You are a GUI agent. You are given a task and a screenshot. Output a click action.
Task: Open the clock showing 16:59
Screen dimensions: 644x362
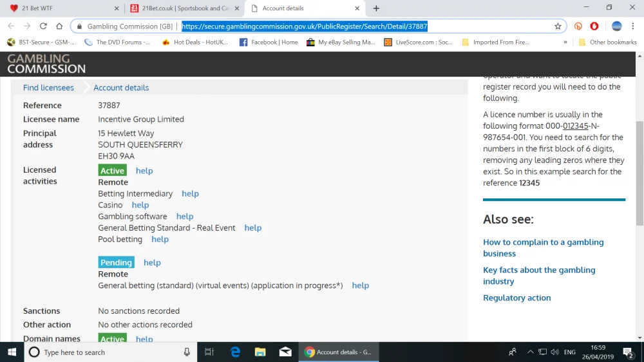pyautogui.click(x=598, y=352)
